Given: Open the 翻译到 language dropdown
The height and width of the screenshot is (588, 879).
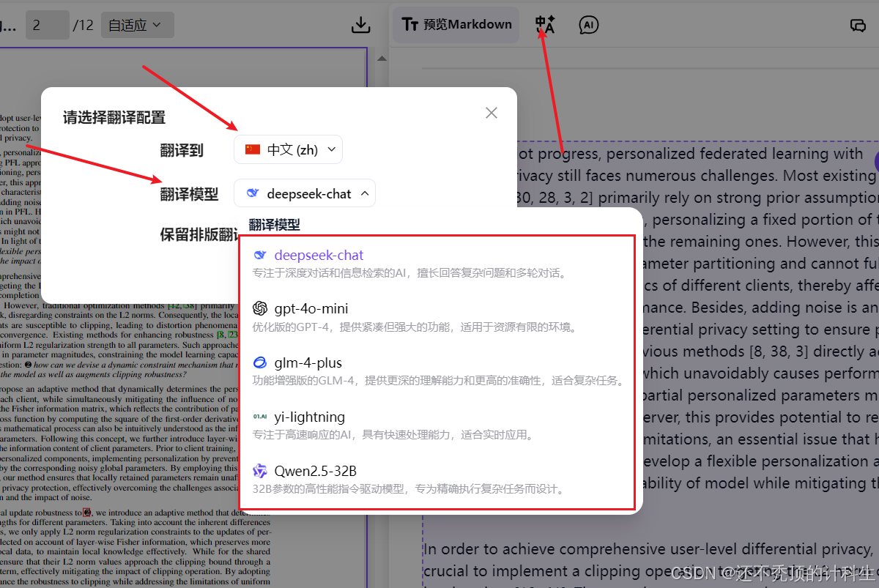Looking at the screenshot, I should pos(289,149).
